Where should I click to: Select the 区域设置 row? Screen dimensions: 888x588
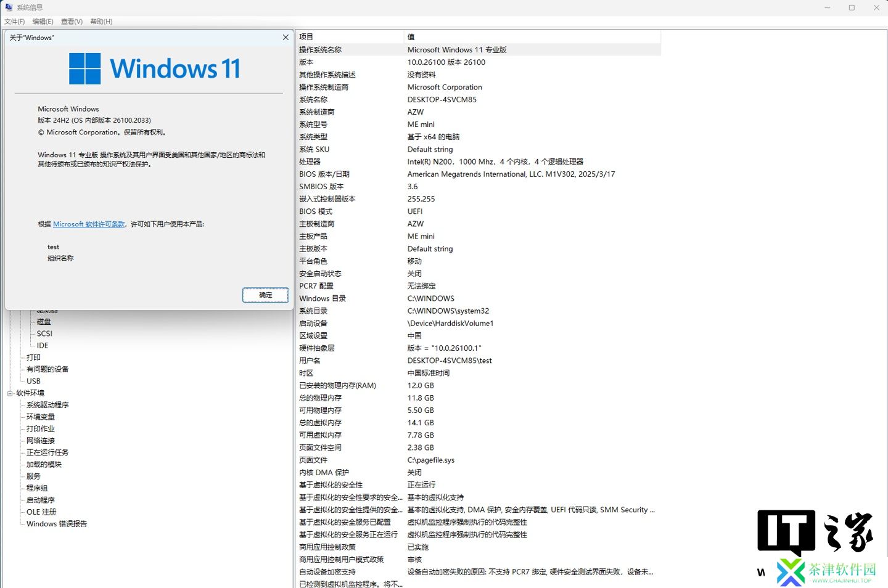tap(478, 336)
